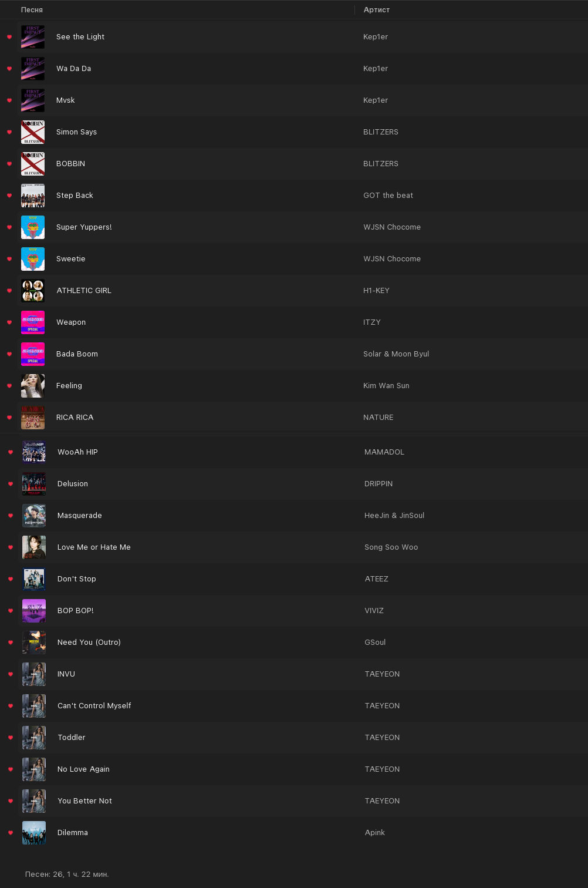Click the Wa Da Da album artwork
588x888 pixels.
click(x=33, y=69)
